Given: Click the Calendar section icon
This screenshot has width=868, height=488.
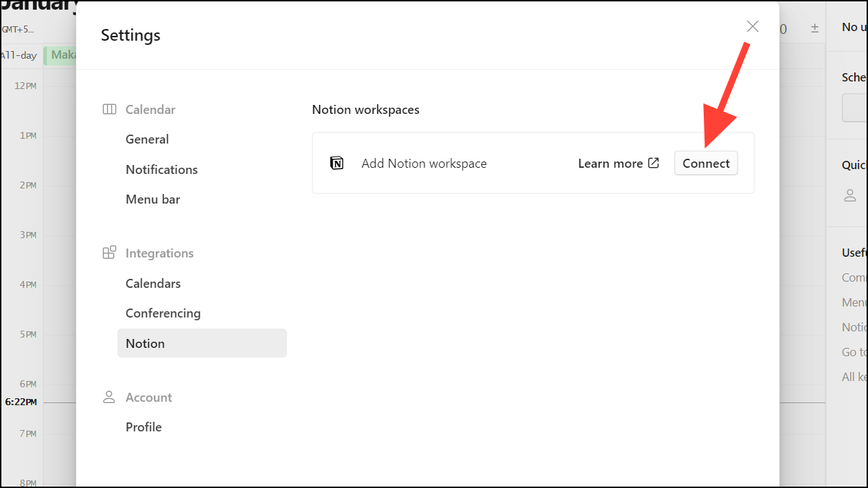Looking at the screenshot, I should 109,109.
